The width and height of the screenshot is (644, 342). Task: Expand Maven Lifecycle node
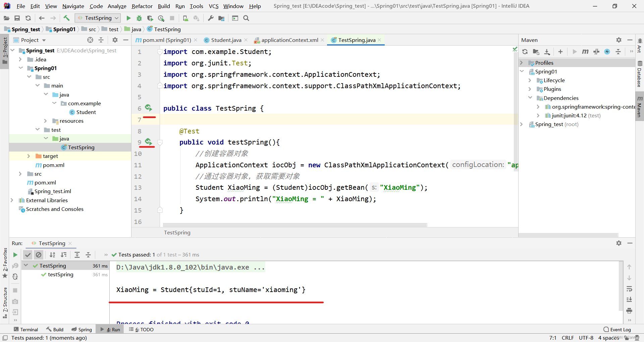click(530, 80)
